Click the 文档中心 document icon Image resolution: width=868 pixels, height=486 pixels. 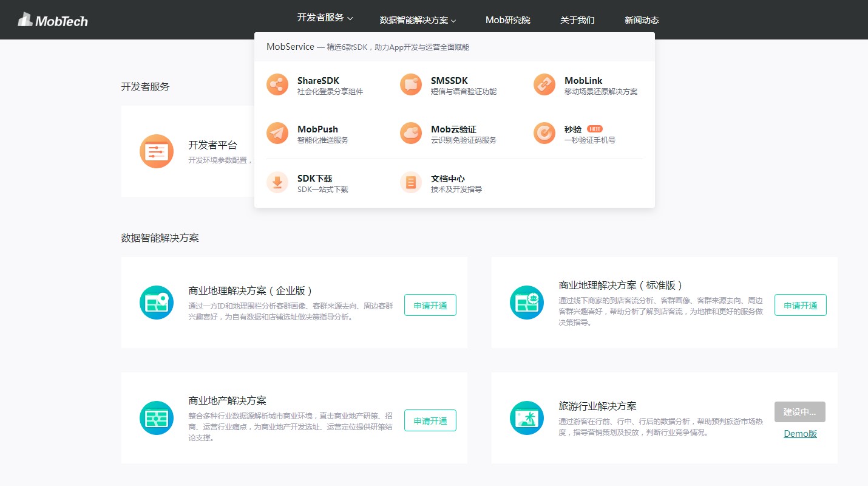411,182
